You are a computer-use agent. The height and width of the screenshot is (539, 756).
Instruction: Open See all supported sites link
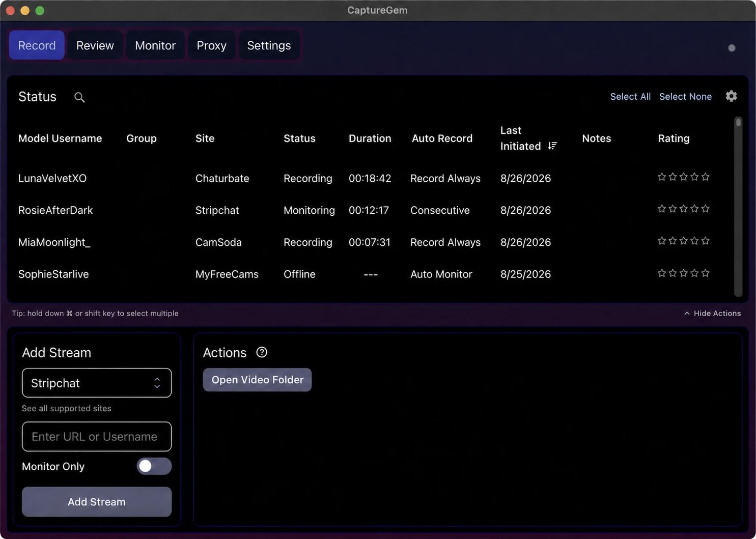coord(66,408)
